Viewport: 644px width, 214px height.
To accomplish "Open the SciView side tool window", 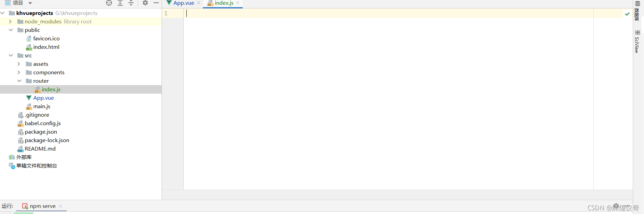I will (637, 42).
